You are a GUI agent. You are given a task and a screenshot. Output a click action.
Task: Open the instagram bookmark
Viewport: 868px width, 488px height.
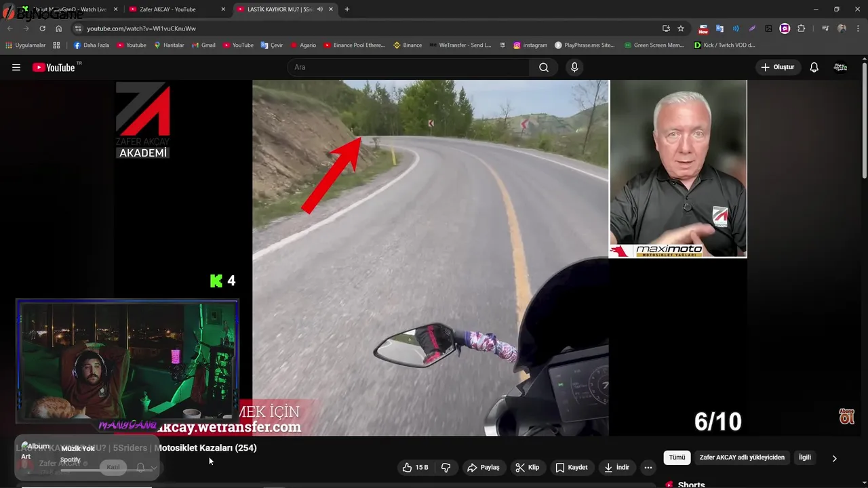pos(530,45)
